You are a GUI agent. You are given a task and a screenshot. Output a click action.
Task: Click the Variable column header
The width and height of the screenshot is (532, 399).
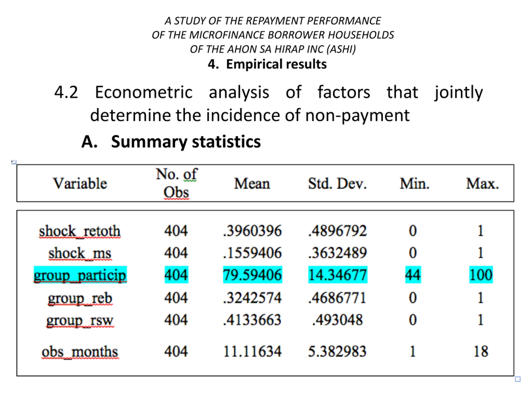tap(80, 183)
